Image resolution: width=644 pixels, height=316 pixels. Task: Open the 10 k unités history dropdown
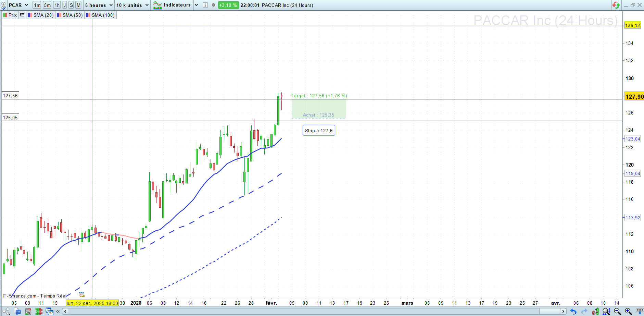coord(132,5)
